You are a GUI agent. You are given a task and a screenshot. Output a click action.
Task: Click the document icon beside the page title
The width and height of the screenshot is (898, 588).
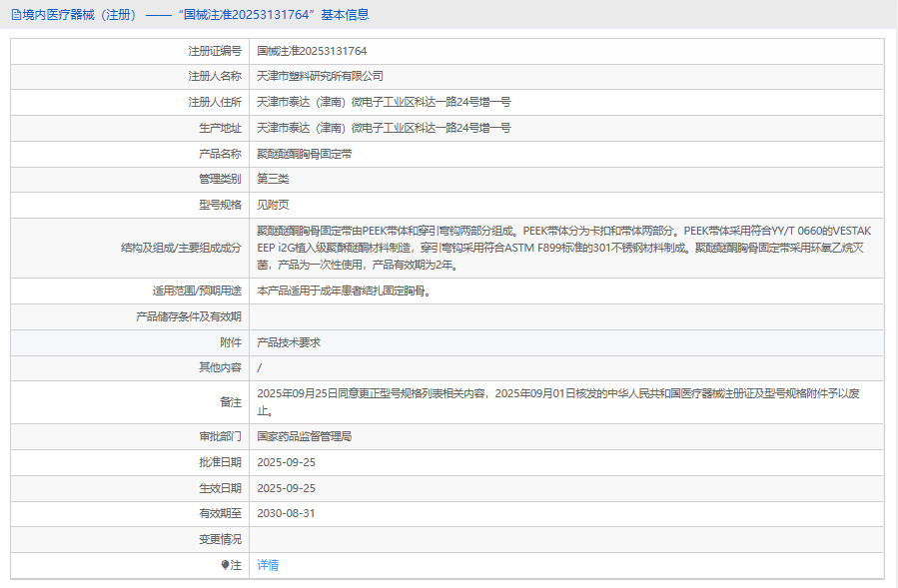click(16, 15)
